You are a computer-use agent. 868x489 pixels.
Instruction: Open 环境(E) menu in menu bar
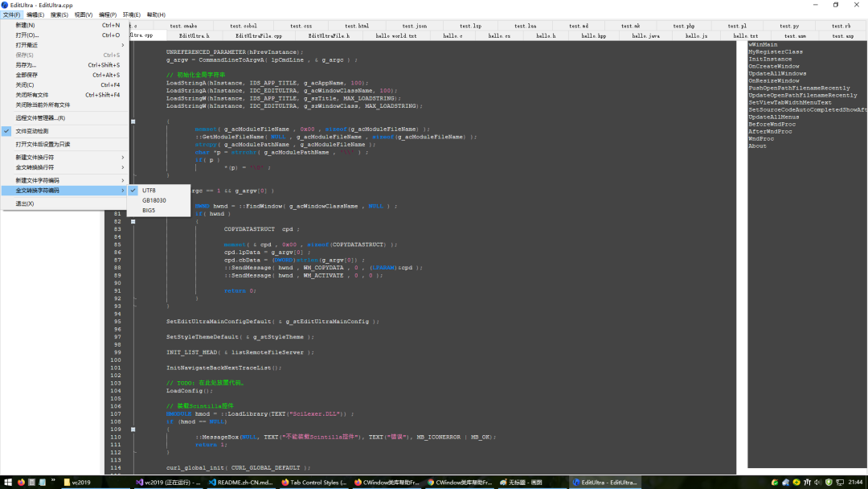pyautogui.click(x=131, y=15)
